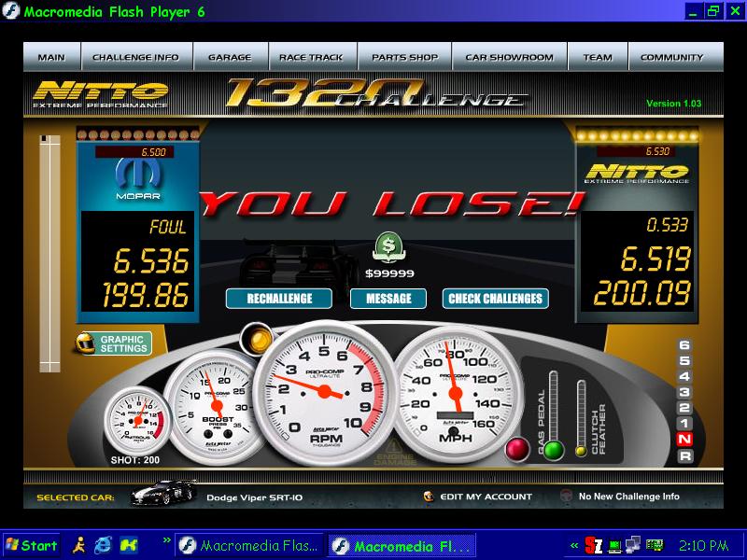The height and width of the screenshot is (560, 747).
Task: Click the icon next to Edit My Account
Action: (429, 497)
